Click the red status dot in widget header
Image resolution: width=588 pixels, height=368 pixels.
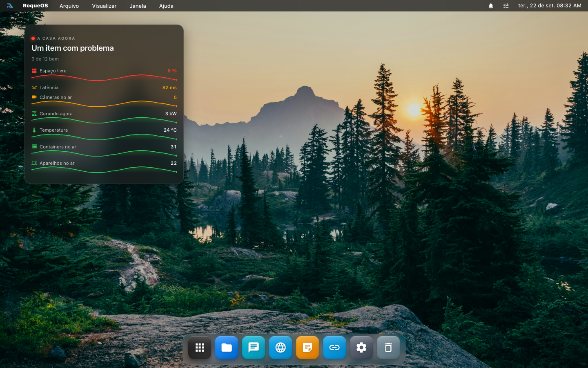33,38
